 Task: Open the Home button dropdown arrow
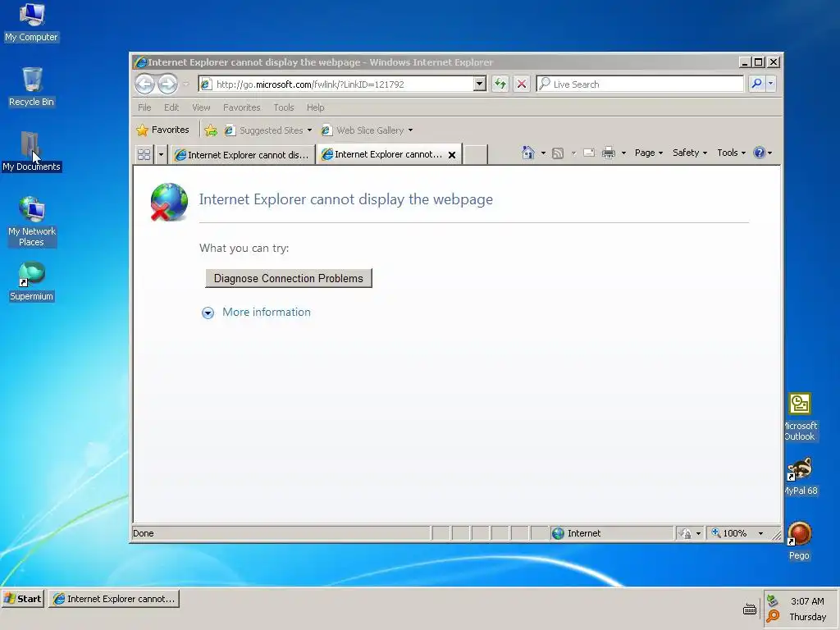[x=543, y=153]
